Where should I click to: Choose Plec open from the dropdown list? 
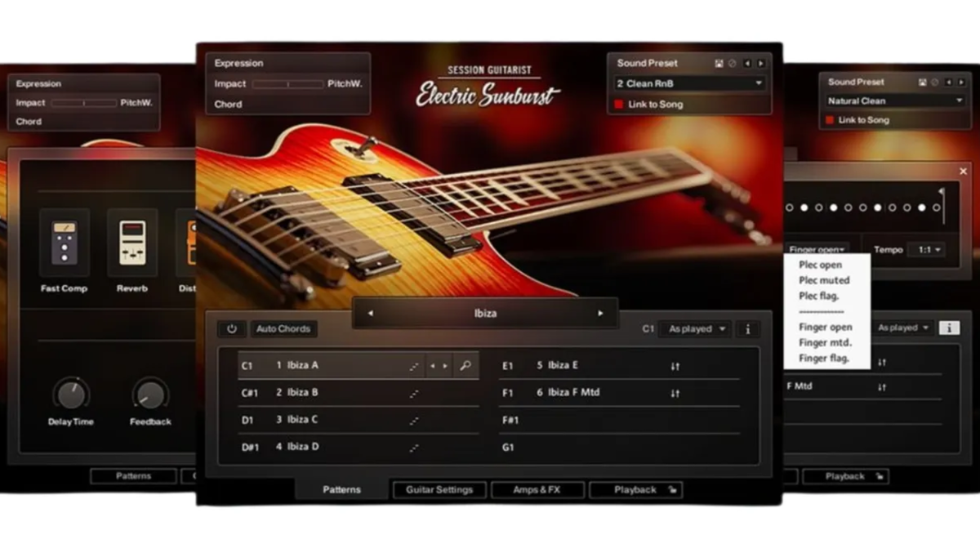coord(820,265)
